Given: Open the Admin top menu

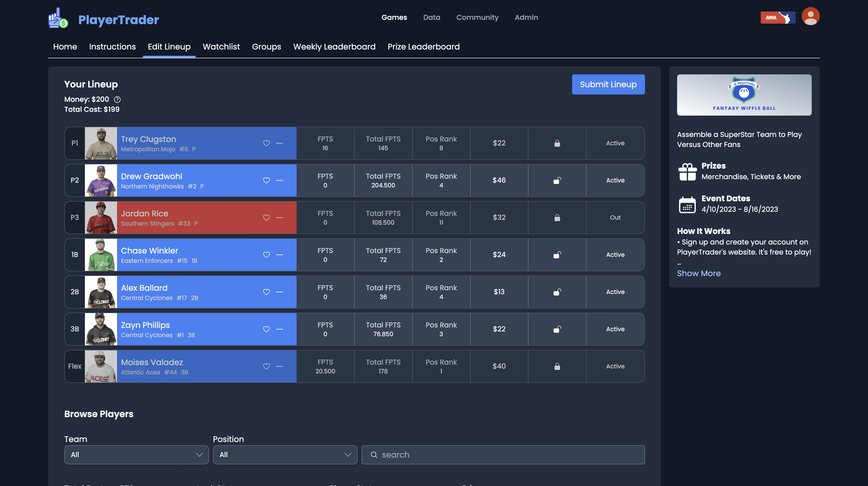Looking at the screenshot, I should coord(526,18).
